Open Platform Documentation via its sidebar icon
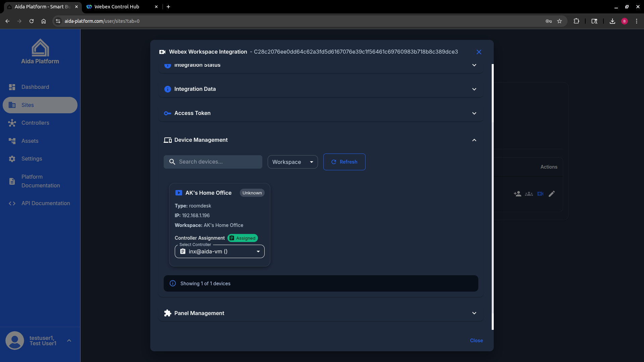 pyautogui.click(x=12, y=181)
